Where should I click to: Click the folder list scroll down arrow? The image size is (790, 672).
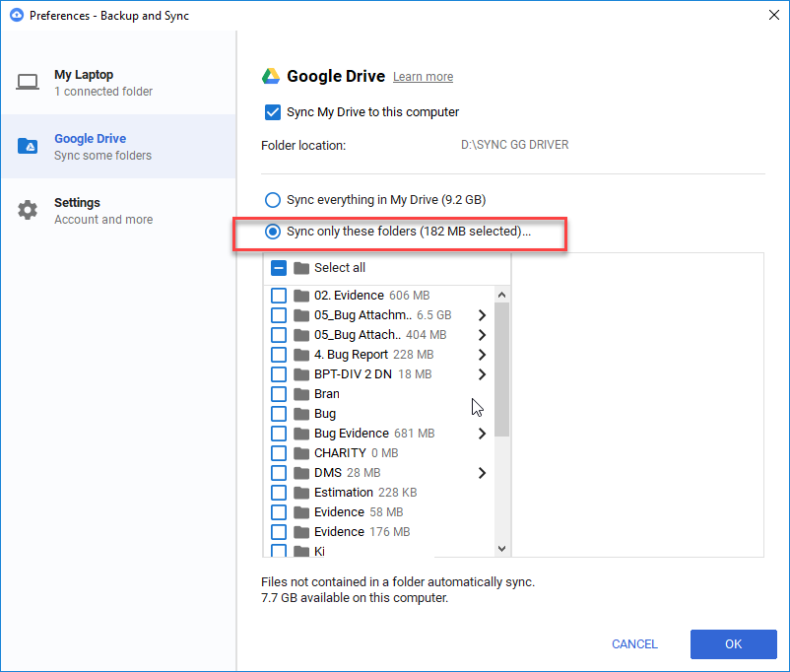[x=501, y=549]
